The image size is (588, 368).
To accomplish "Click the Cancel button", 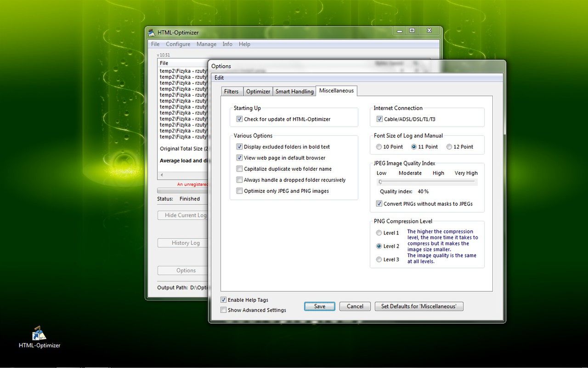I will coord(355,306).
